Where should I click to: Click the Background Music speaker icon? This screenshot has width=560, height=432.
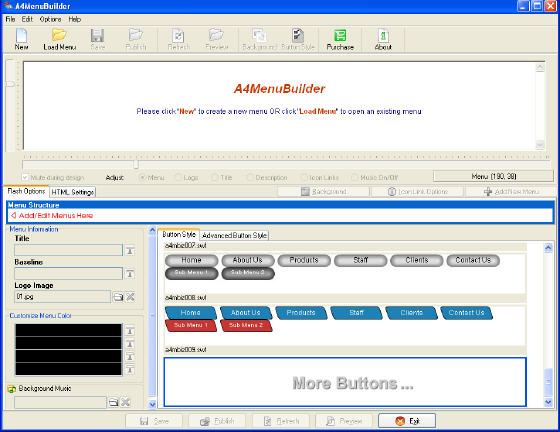(x=12, y=389)
